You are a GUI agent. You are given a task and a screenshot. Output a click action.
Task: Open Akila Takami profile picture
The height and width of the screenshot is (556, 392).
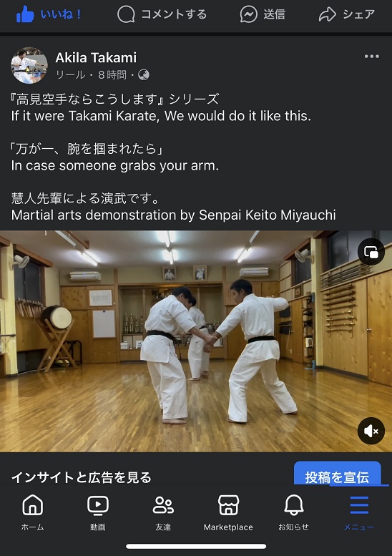point(29,66)
